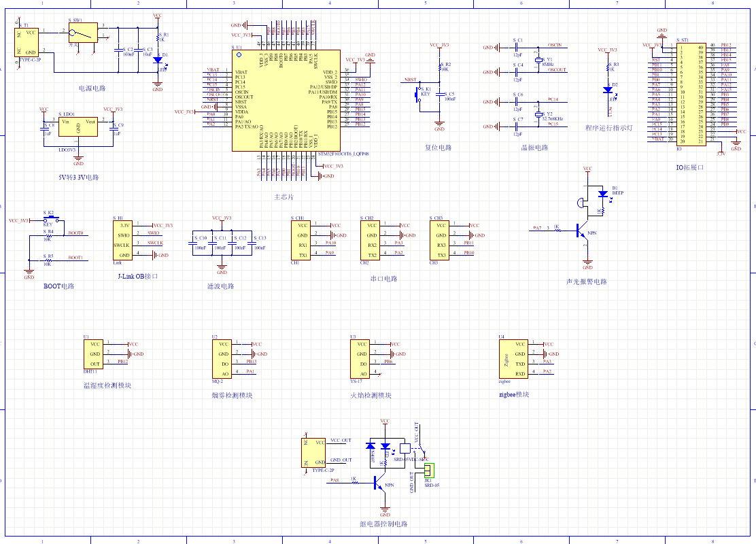This screenshot has height=544, width=756.
Task: Select the S_C13 100nF filter capacitor
Action: click(252, 243)
